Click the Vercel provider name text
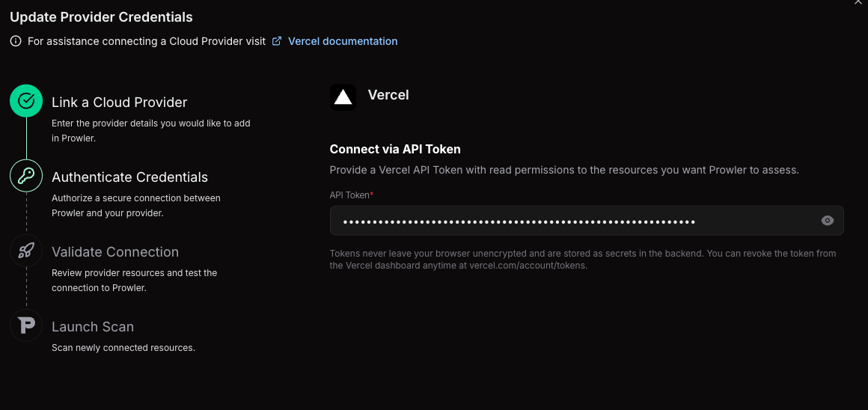This screenshot has height=410, width=868. 388,94
